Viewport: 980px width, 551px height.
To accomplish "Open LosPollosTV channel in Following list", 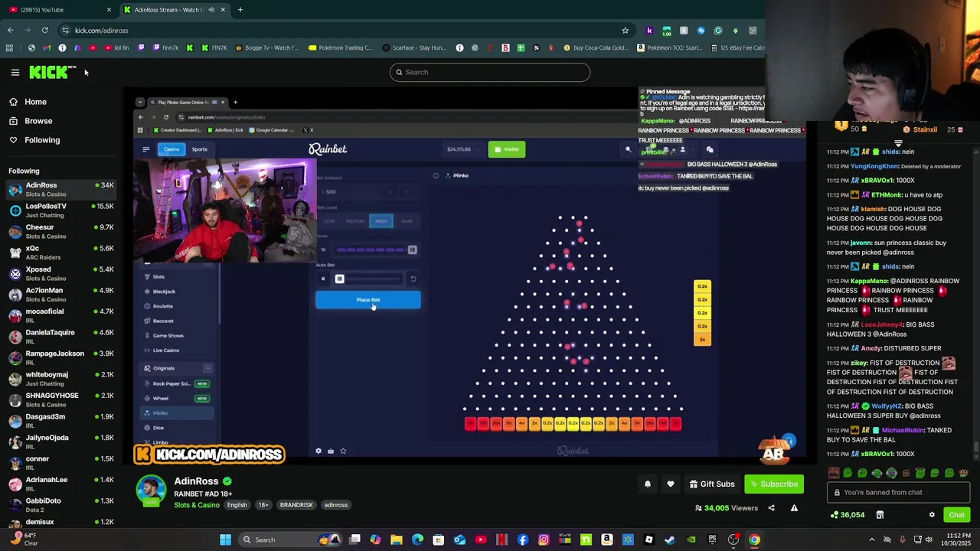I will (61, 210).
